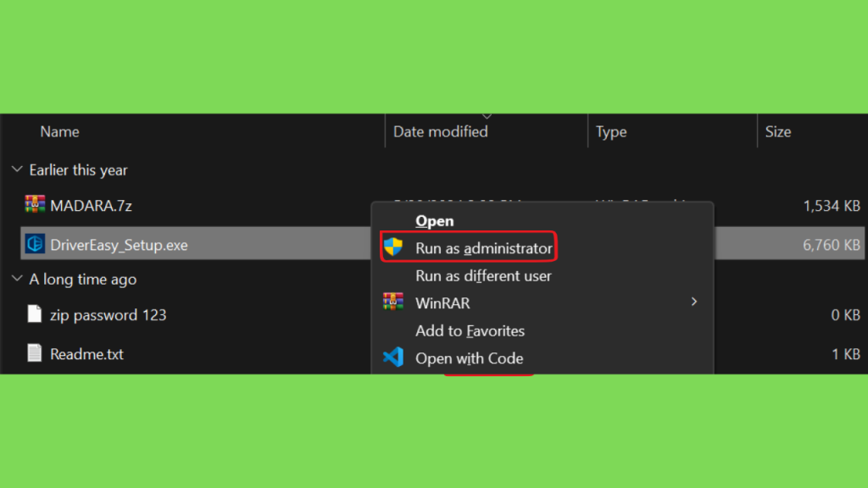Sort by Date modified column header

click(441, 131)
